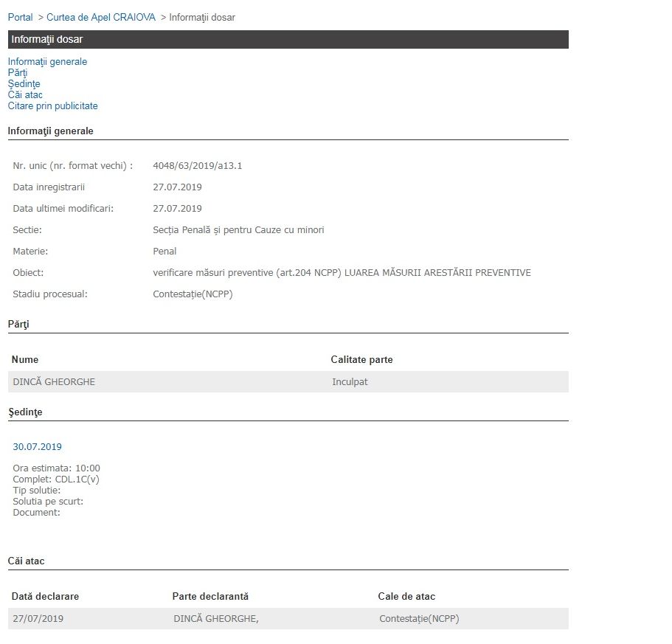The image size is (672, 644).
Task: Click the Dată declarare column header
Action: (x=45, y=597)
